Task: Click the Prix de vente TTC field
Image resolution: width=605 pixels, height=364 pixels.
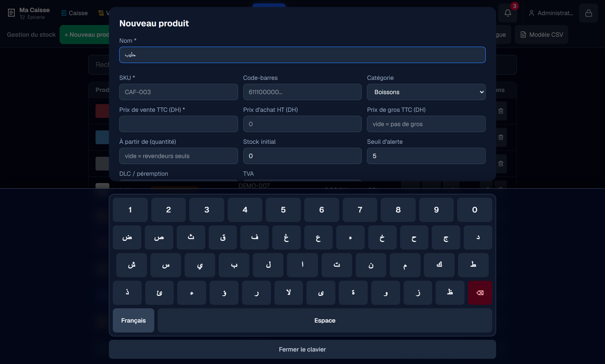Action: 178,124
